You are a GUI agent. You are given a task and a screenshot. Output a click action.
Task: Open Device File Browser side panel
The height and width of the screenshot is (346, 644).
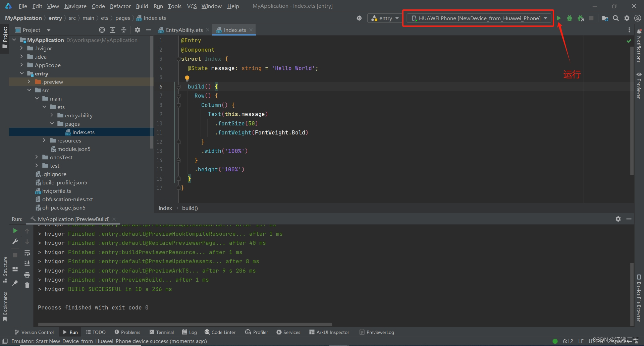click(639, 298)
